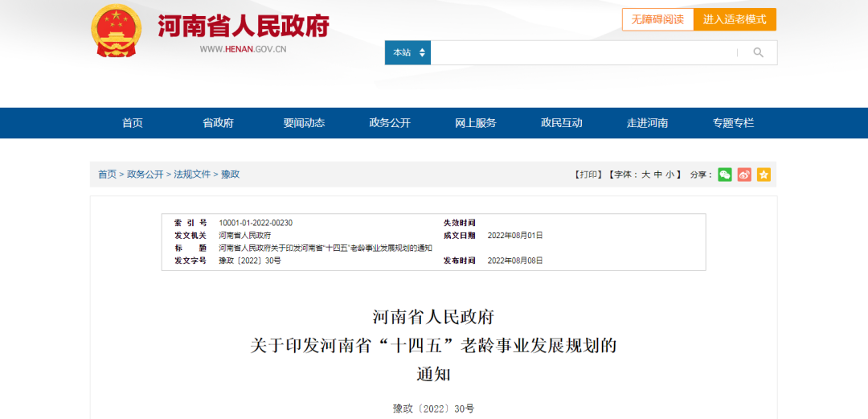Open the 首页 navigation menu item
This screenshot has width=868, height=419.
pyautogui.click(x=133, y=123)
